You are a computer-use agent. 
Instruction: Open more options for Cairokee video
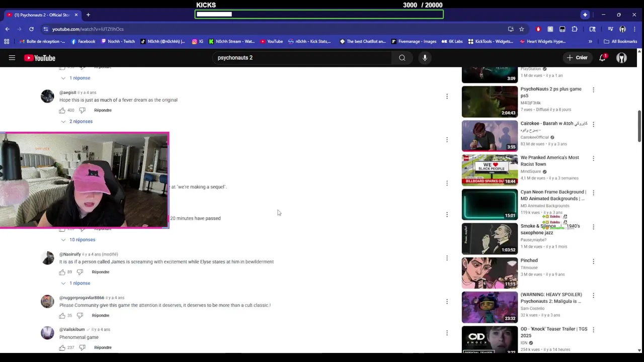[x=593, y=124]
